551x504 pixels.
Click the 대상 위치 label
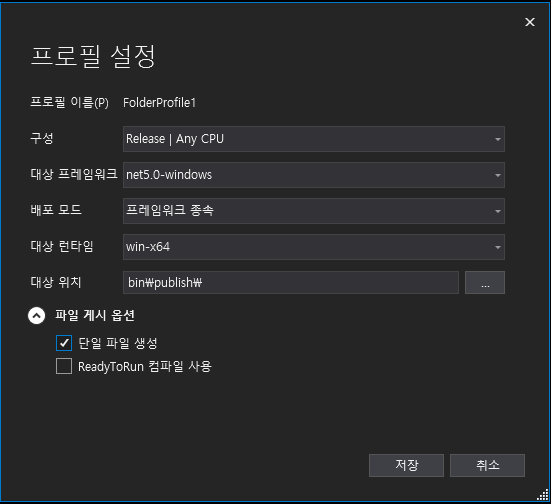(56, 282)
